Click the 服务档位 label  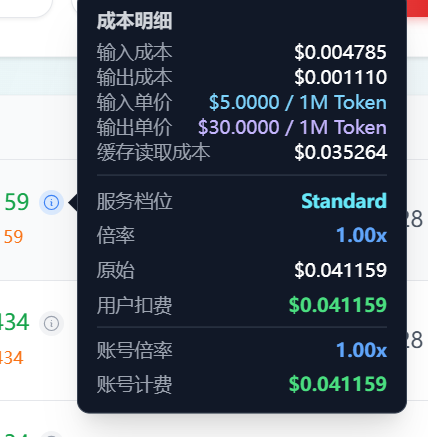coord(135,201)
